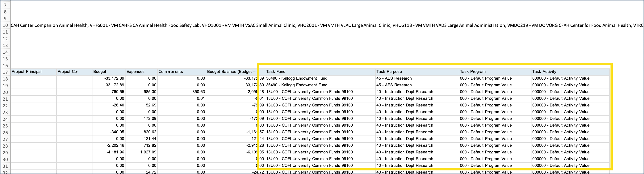Click row number 25 header
644x174 pixels.
pyautogui.click(x=5, y=126)
